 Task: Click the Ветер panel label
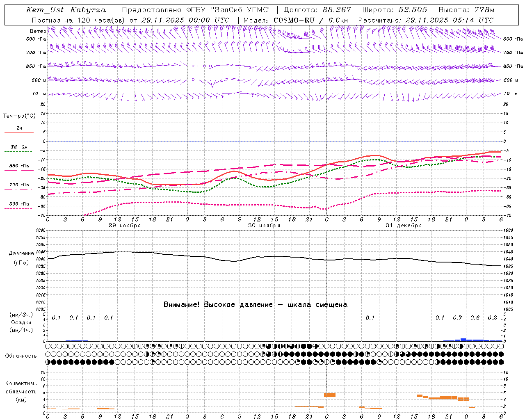point(38,31)
